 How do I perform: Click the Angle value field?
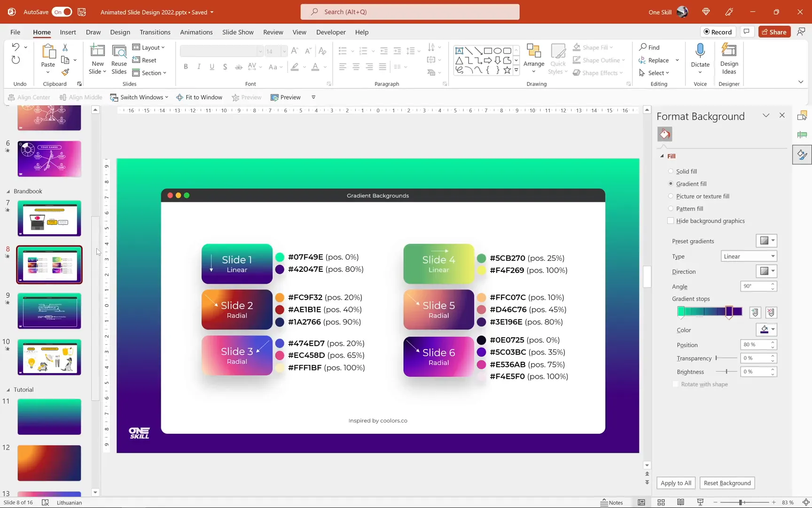pos(758,286)
